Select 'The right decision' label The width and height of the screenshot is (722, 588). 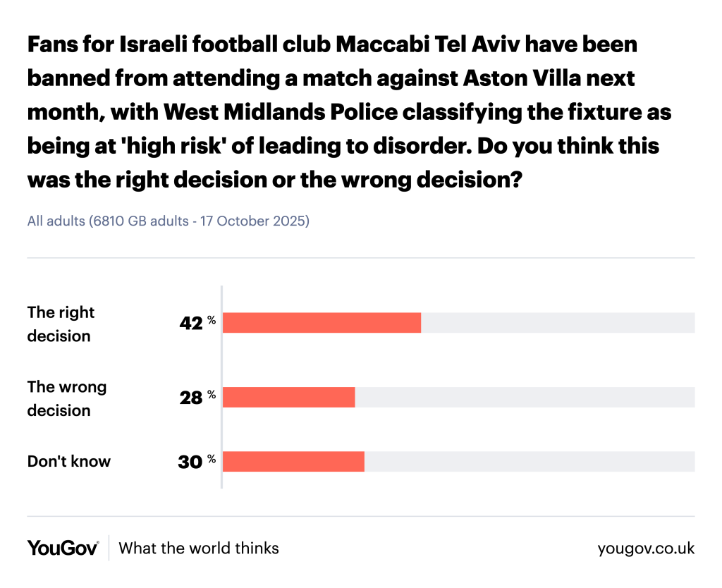(61, 324)
